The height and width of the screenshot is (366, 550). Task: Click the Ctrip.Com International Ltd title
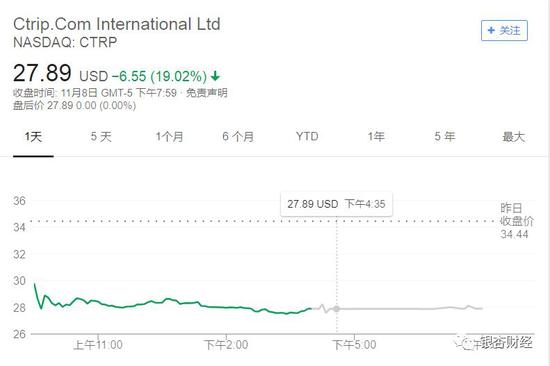click(x=117, y=24)
